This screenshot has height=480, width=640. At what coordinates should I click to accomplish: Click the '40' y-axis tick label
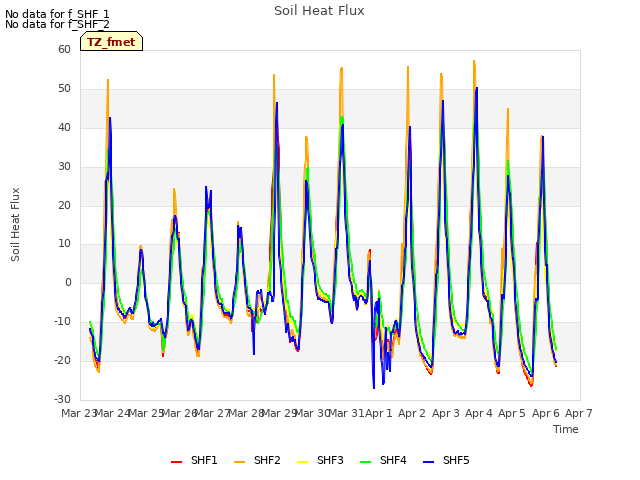pyautogui.click(x=64, y=128)
